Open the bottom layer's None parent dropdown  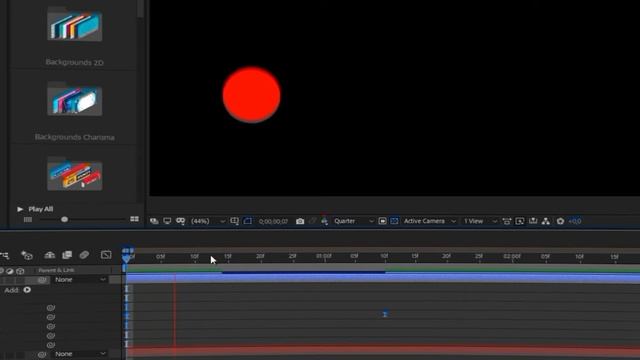point(80,354)
